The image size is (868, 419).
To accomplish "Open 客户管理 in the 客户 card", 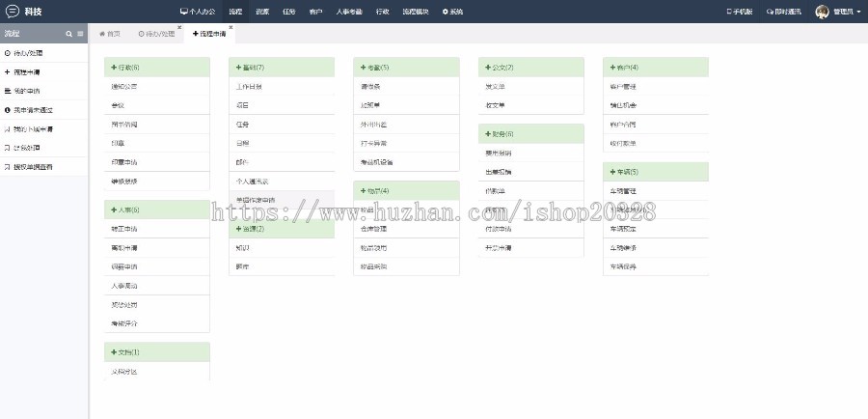I will 656,87.
